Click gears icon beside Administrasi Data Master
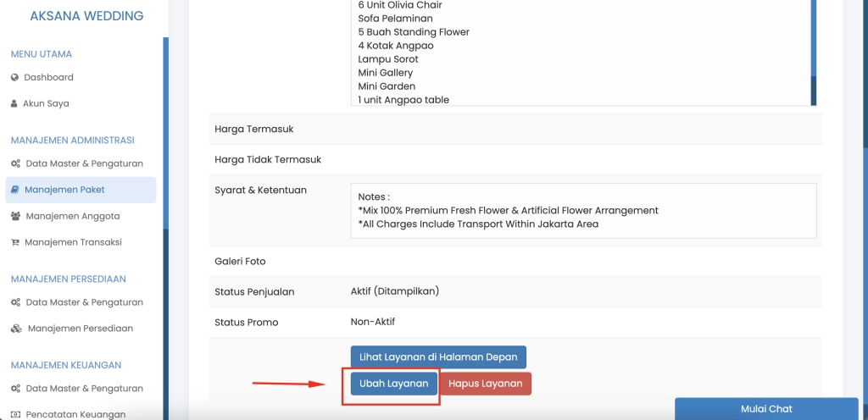Image resolution: width=868 pixels, height=420 pixels. coord(15,163)
